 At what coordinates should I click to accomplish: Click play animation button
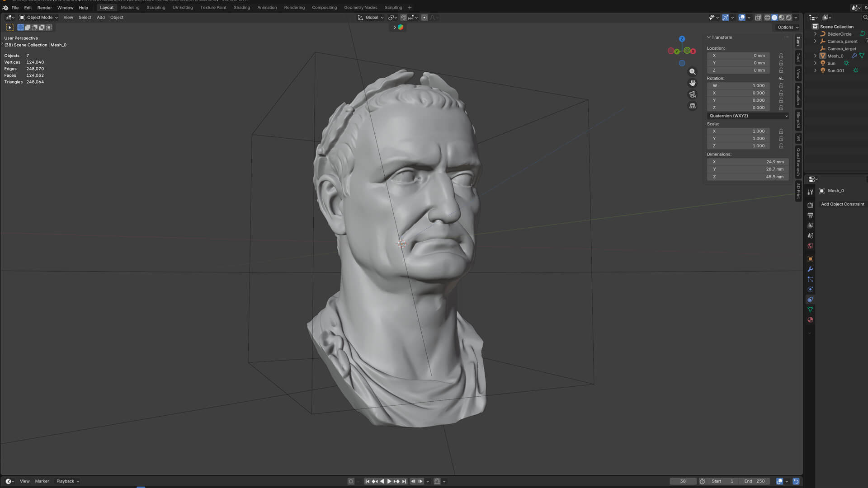[x=389, y=481]
